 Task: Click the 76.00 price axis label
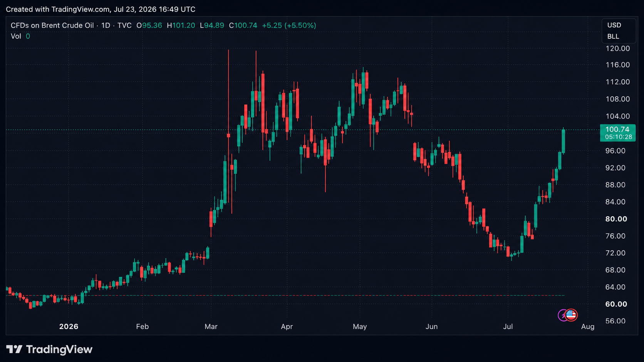(x=615, y=236)
